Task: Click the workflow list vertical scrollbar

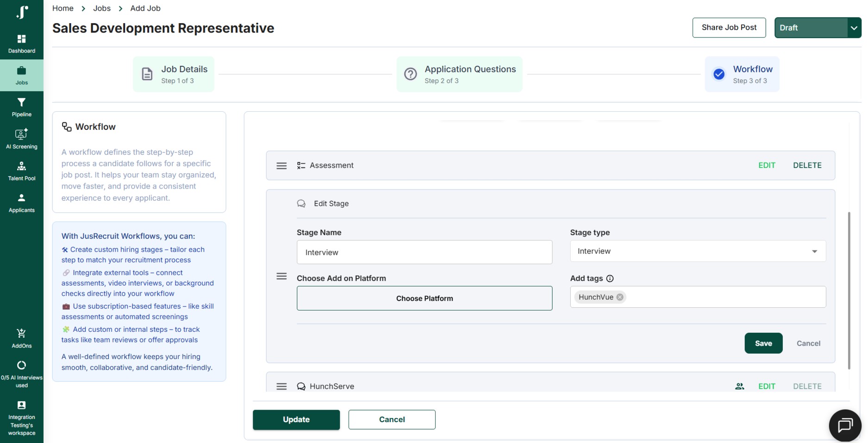Action: [849, 291]
